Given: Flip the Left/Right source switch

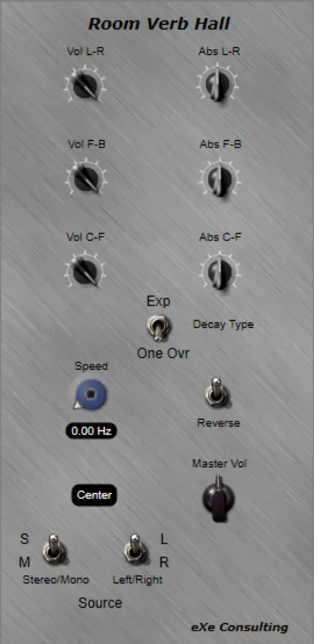Looking at the screenshot, I should [136, 549].
